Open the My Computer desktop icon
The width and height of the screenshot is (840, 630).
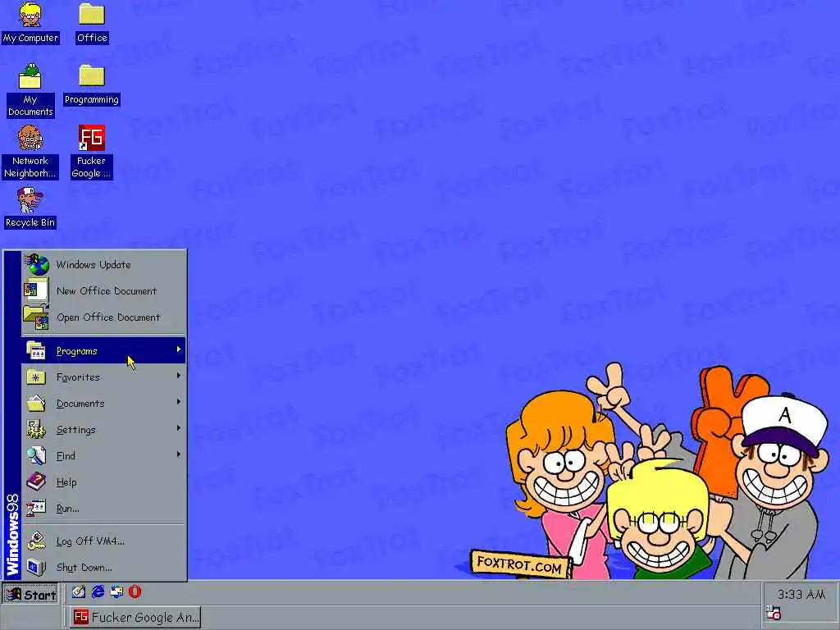pyautogui.click(x=30, y=22)
